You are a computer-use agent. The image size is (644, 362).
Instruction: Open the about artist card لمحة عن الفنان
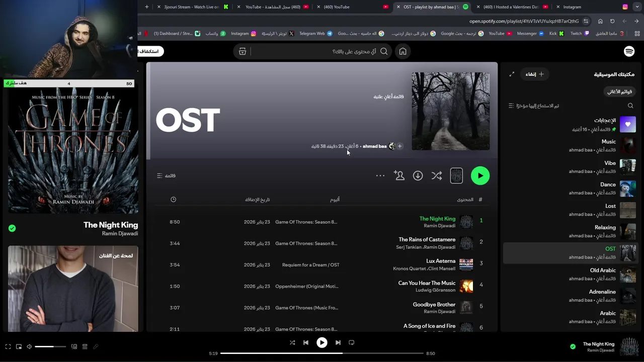[x=73, y=289]
